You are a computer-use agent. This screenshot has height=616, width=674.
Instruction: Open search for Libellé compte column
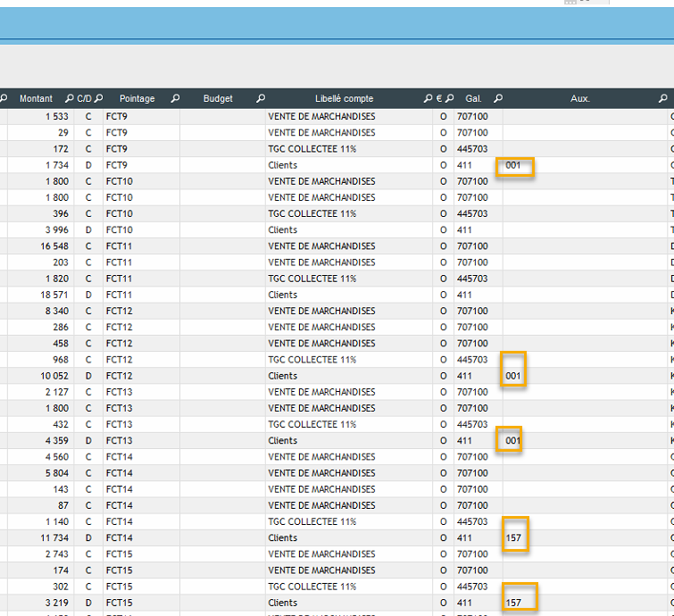[428, 99]
